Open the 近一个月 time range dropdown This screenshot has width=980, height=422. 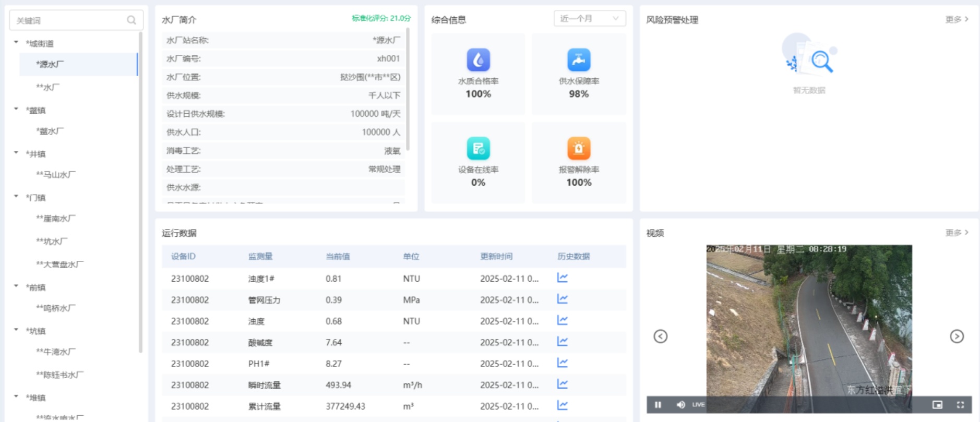click(589, 19)
